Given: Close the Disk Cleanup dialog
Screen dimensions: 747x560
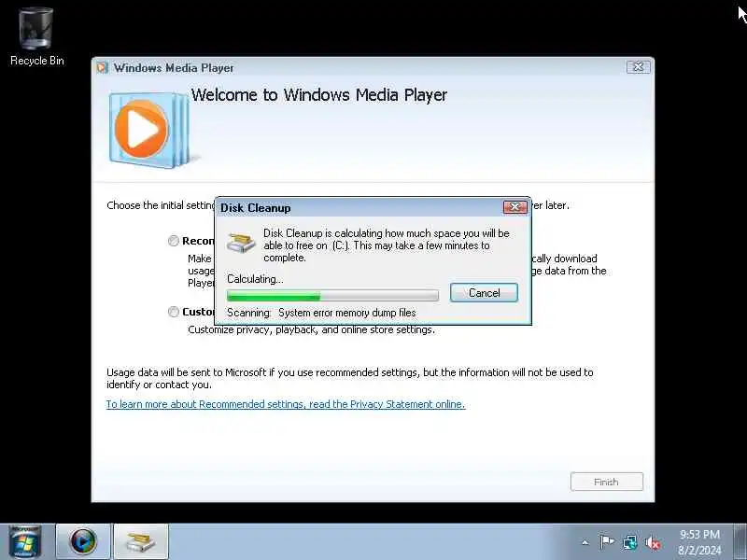Looking at the screenshot, I should pos(514,207).
